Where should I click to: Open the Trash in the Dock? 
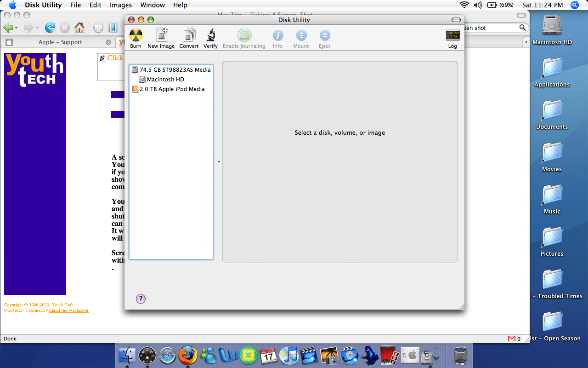click(461, 356)
